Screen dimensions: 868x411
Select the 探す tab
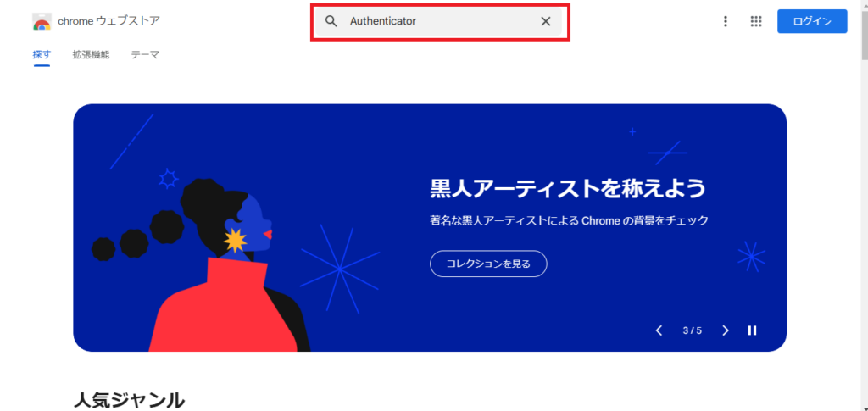pyautogui.click(x=42, y=55)
